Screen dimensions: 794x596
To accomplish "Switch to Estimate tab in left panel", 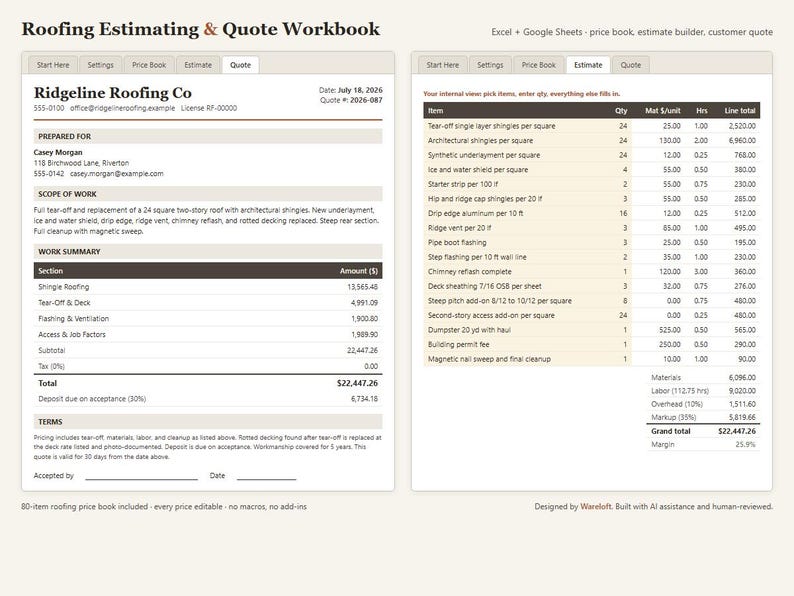I will (x=198, y=65).
